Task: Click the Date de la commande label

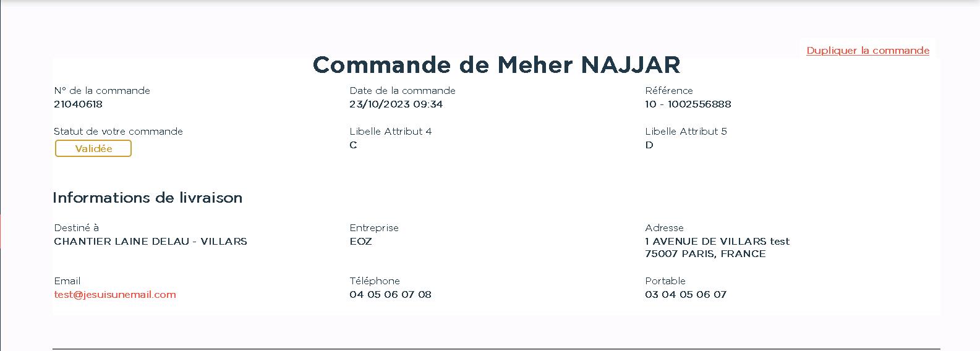Action: [x=402, y=91]
